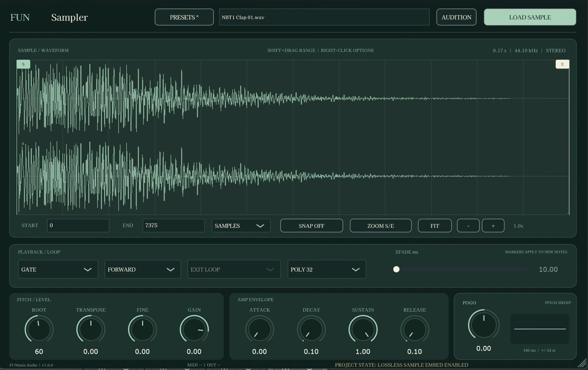Image resolution: width=588 pixels, height=370 pixels.
Task: Click the LOAD SAMPLE button
Action: tap(530, 17)
